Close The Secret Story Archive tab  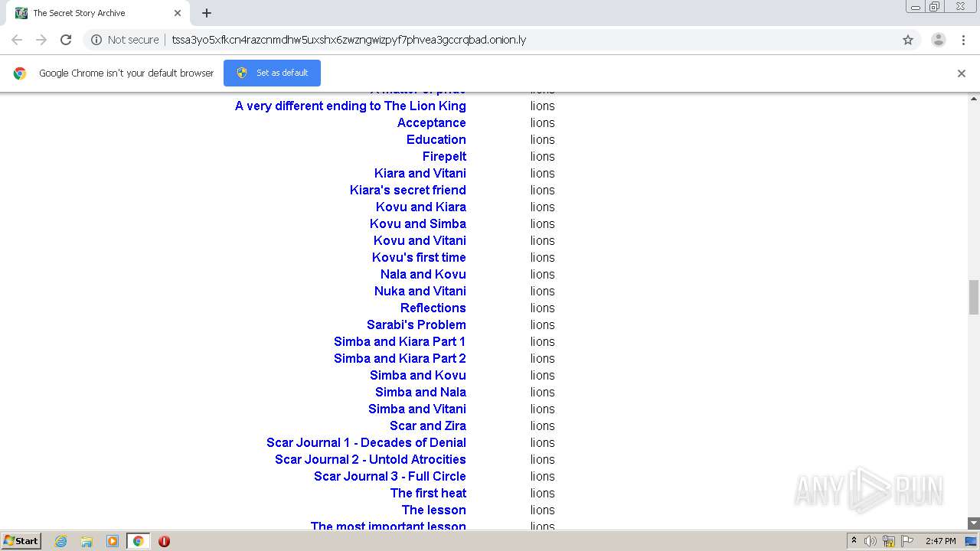coord(178,13)
